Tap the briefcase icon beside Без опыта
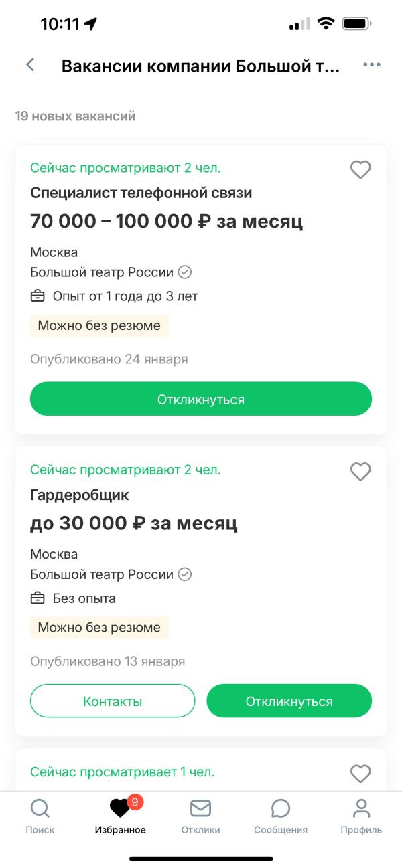This screenshot has height=868, width=402. (38, 598)
